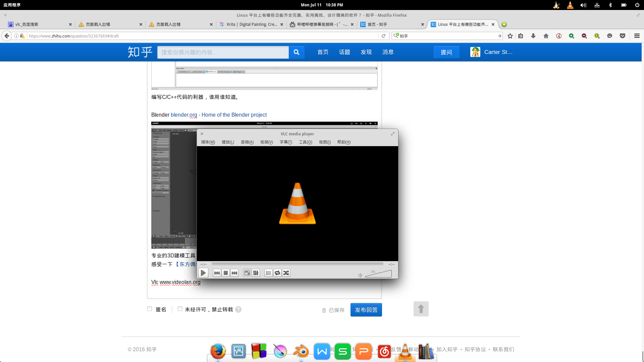The width and height of the screenshot is (644, 362).
Task: Open 应用程序 menu in top panel
Action: [12, 5]
